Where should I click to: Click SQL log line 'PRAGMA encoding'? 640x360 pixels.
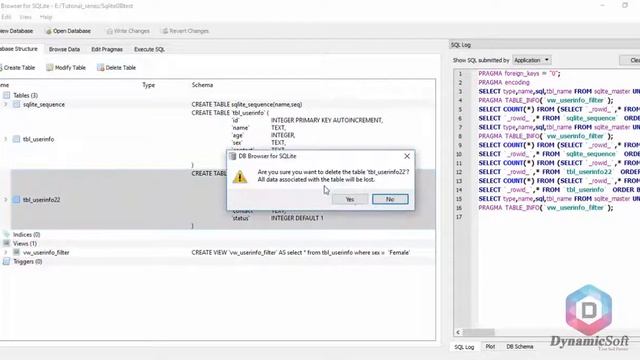[504, 82]
